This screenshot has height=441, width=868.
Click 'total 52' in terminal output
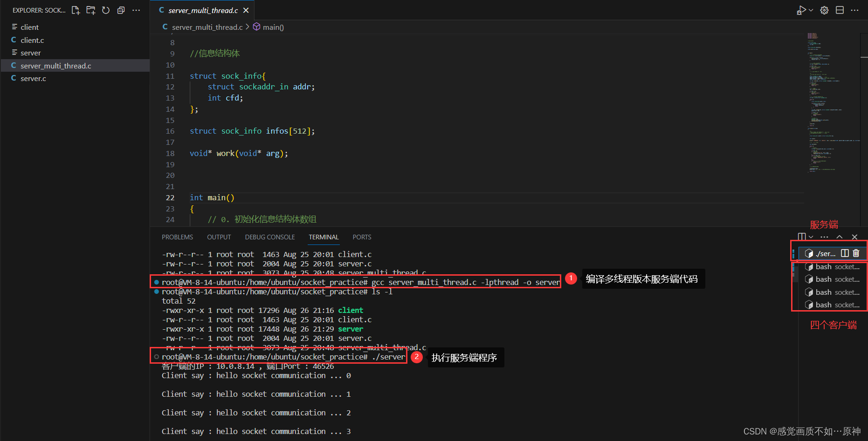point(179,301)
